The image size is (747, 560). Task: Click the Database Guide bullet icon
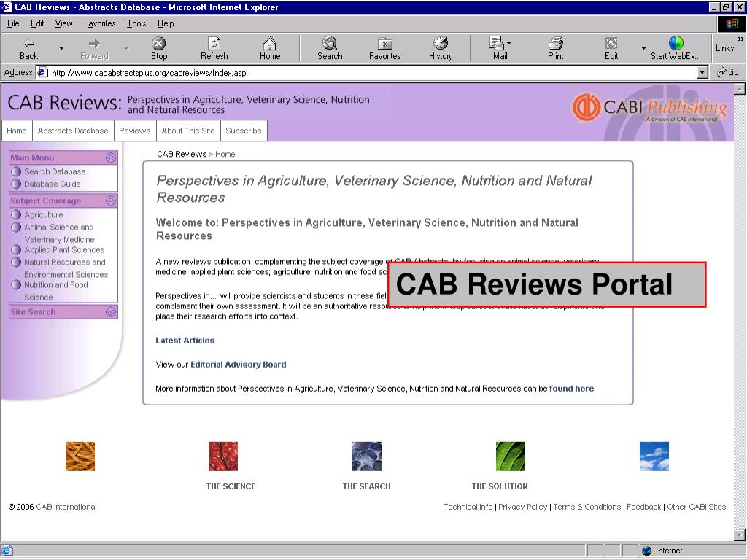pos(16,184)
